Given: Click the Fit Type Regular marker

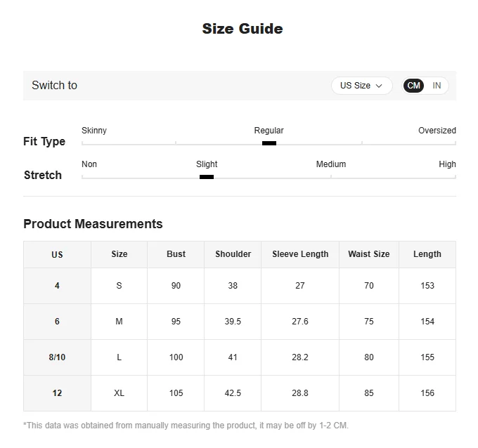Looking at the screenshot, I should 269,143.
